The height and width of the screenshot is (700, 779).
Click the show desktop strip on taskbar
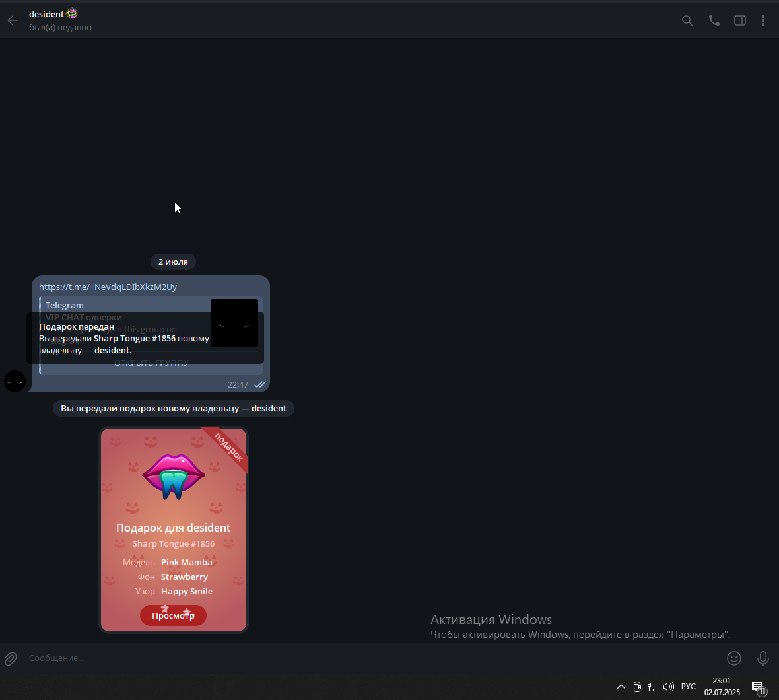point(777,687)
